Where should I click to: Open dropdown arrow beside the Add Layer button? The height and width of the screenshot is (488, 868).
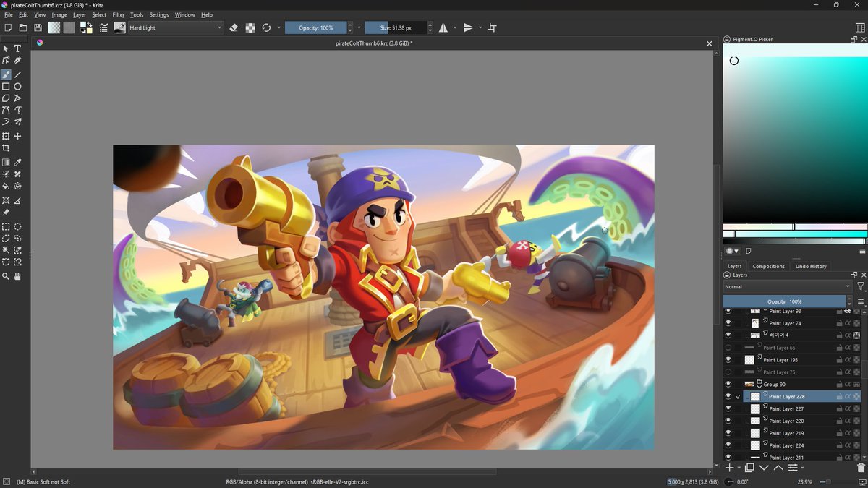tap(739, 468)
